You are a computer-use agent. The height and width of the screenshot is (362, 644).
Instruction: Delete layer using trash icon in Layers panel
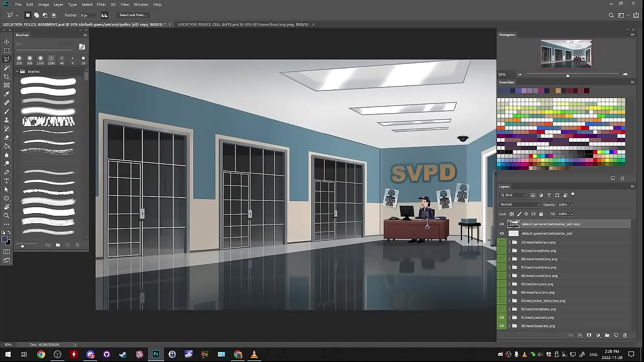625,335
